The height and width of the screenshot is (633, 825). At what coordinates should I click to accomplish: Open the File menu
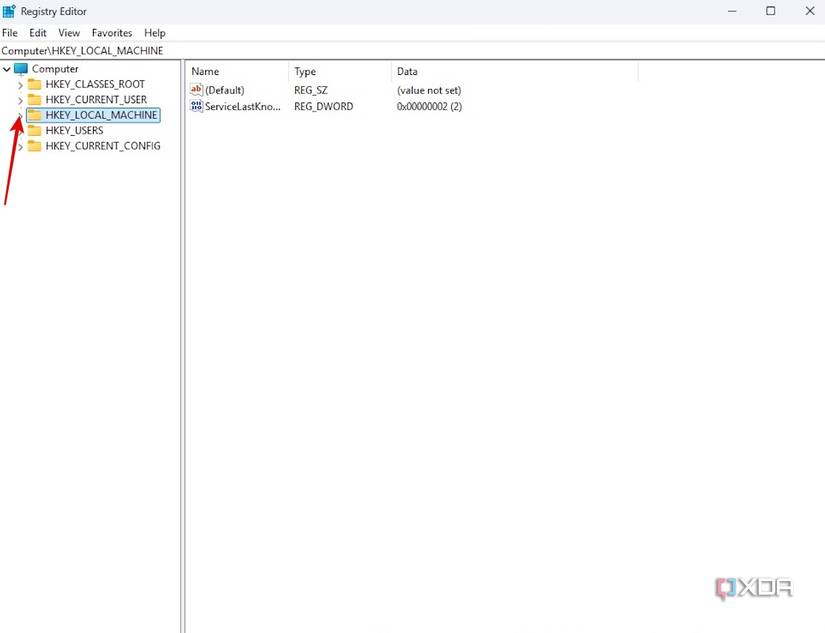click(x=9, y=32)
